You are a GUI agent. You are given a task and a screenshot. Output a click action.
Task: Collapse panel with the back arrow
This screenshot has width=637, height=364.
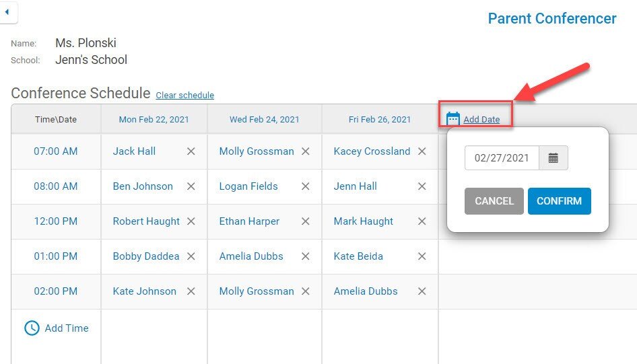(7, 11)
